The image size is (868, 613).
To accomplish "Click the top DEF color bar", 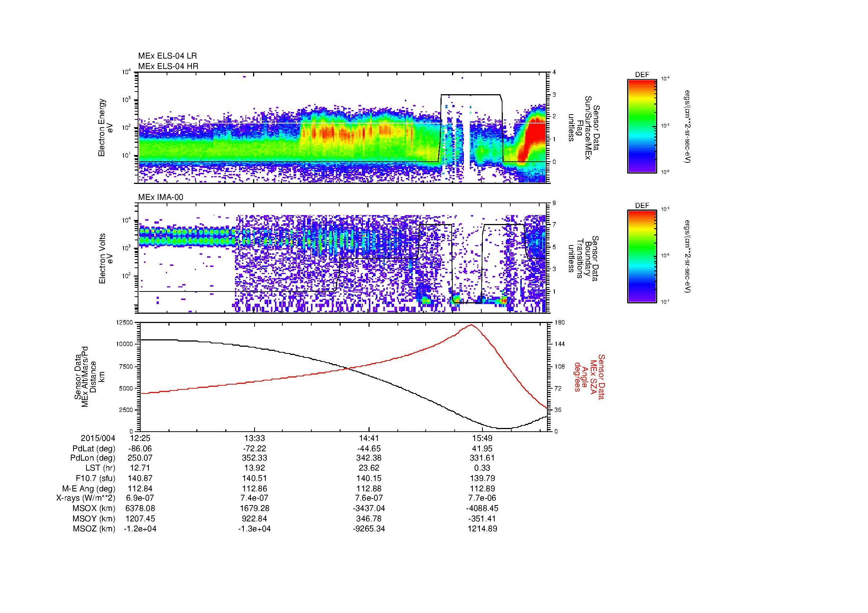I will (x=642, y=126).
